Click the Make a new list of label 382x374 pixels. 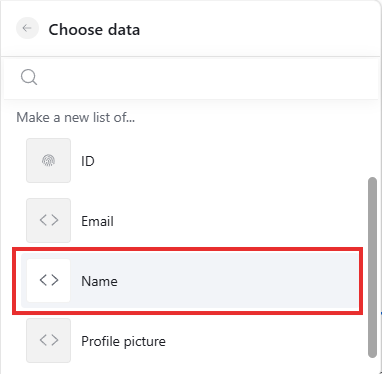click(76, 118)
